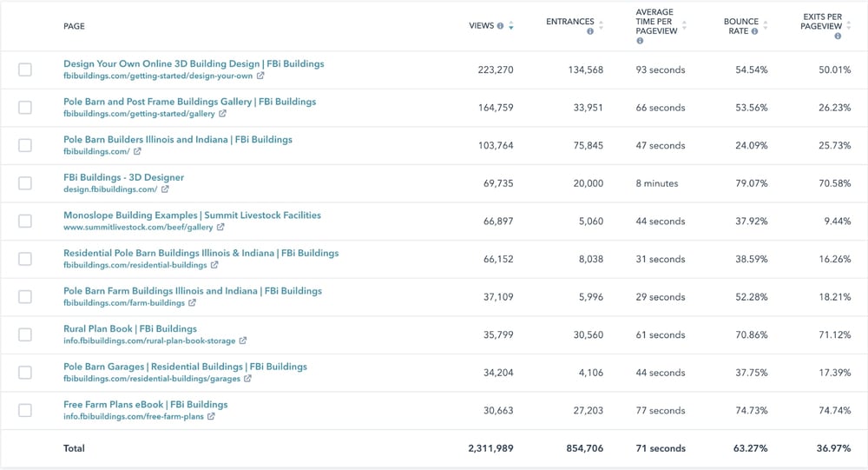Viewport: 868px width, 470px height.
Task: Select the FBi Buildings - 3D Designer row checkbox
Action: tap(25, 183)
